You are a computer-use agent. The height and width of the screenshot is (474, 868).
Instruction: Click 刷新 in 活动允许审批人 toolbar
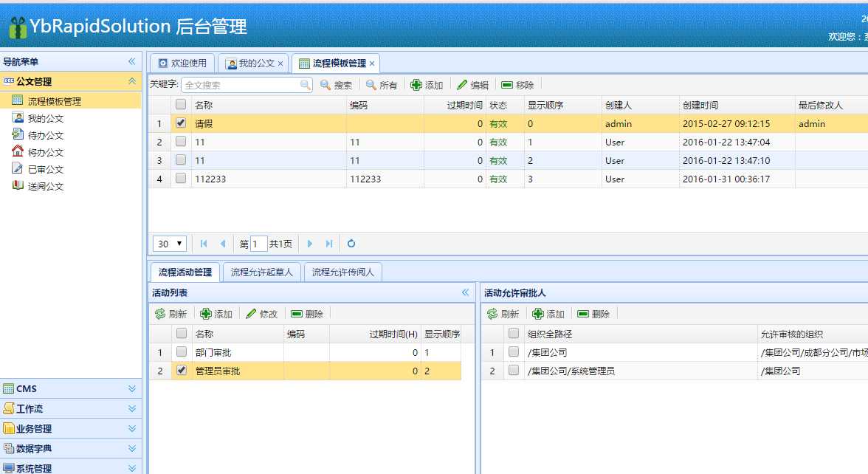503,314
